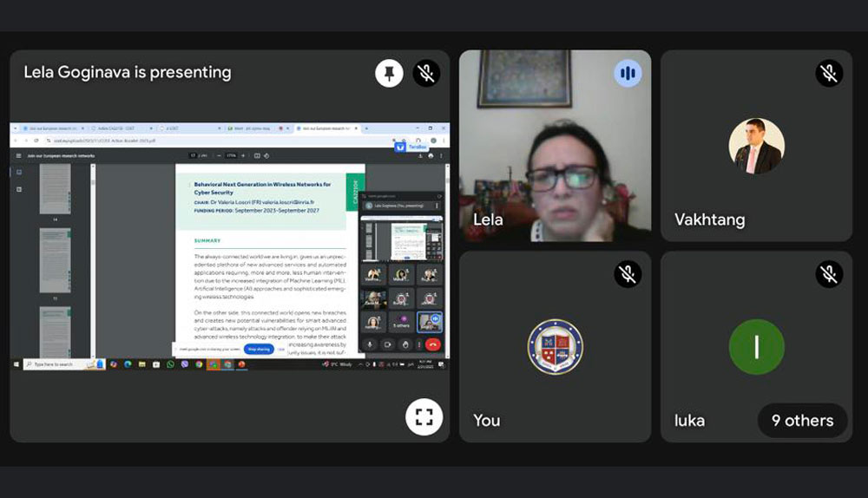The width and height of the screenshot is (868, 498).
Task: Open the presentation in full screen
Action: (424, 416)
